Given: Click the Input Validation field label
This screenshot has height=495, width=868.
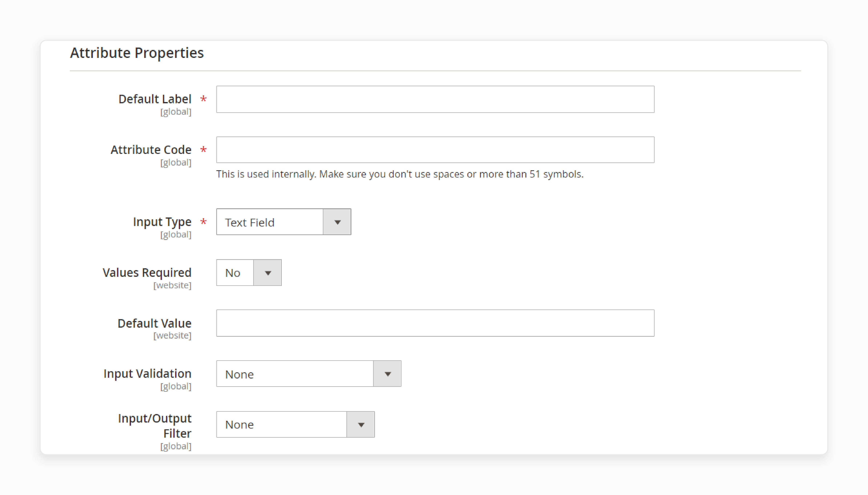Looking at the screenshot, I should click(147, 374).
